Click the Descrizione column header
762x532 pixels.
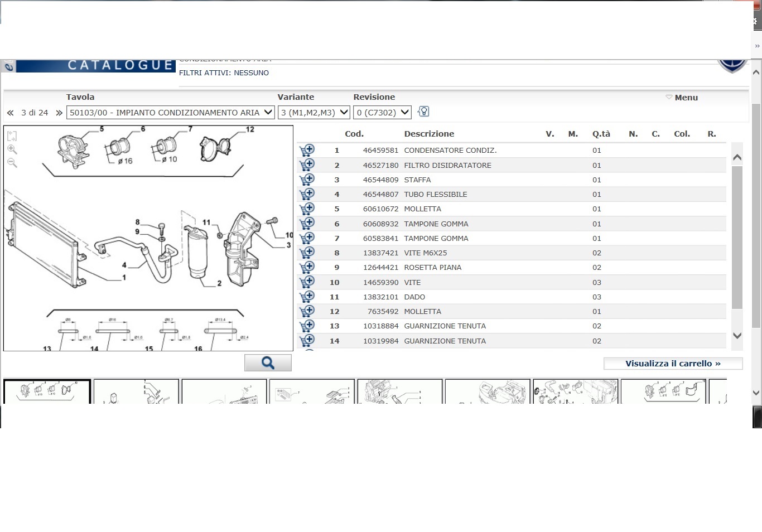click(429, 134)
